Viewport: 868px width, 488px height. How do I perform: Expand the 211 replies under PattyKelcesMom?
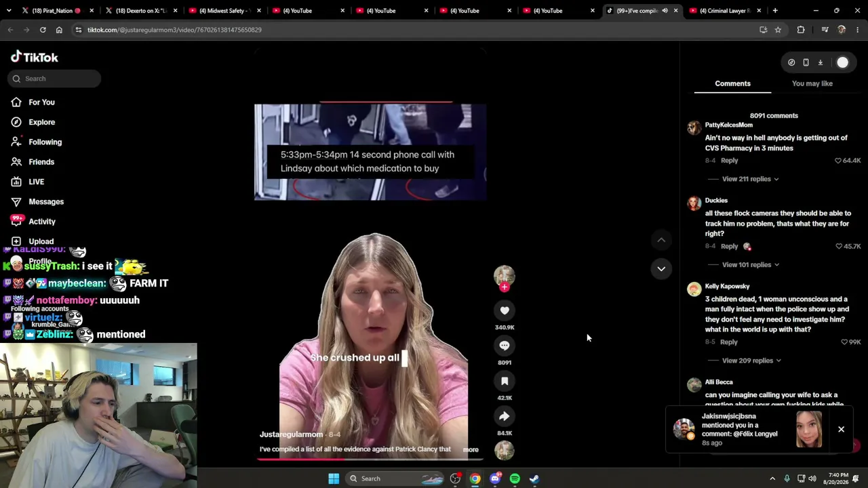pyautogui.click(x=750, y=179)
